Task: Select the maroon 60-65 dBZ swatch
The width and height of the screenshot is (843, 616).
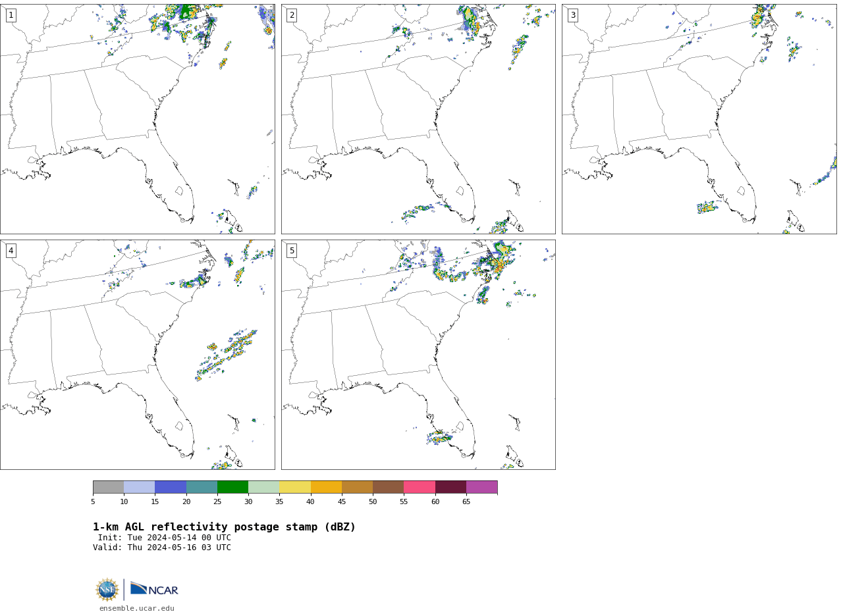Action: pyautogui.click(x=450, y=487)
